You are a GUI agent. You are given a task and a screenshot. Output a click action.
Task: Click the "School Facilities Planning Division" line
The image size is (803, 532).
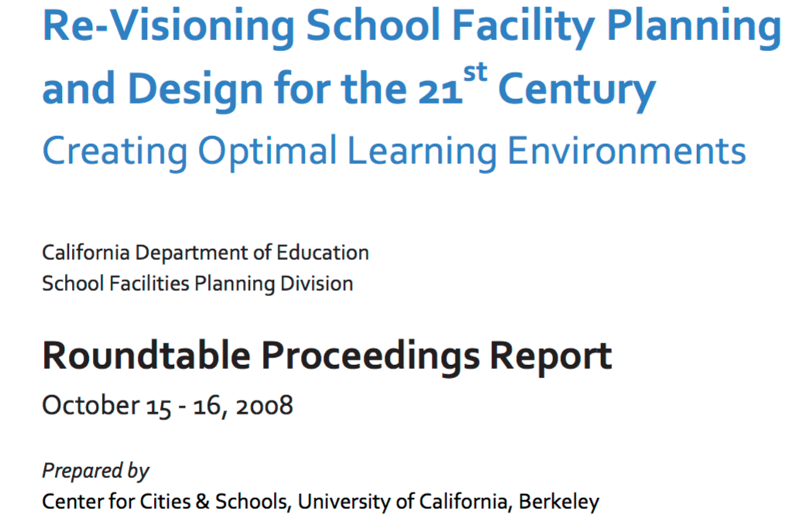pos(197,284)
